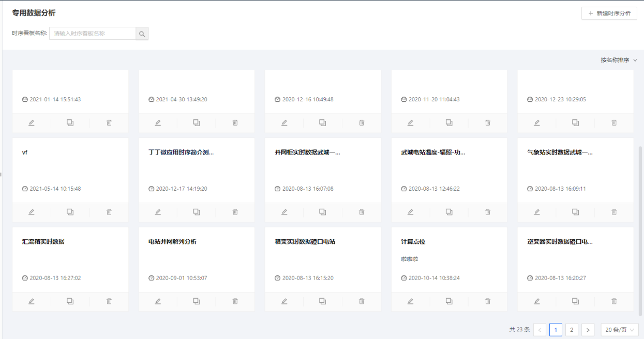Open the 逆变器实时数据磴口 card title
Viewport: 644px width, 339px height.
tap(560, 241)
